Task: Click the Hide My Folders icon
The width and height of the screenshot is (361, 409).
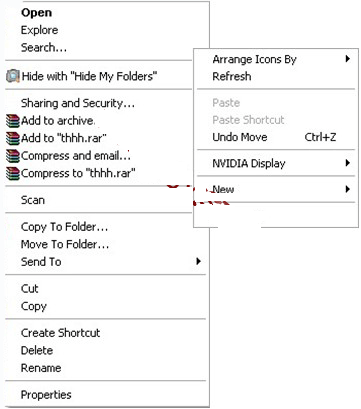Action: (13, 76)
